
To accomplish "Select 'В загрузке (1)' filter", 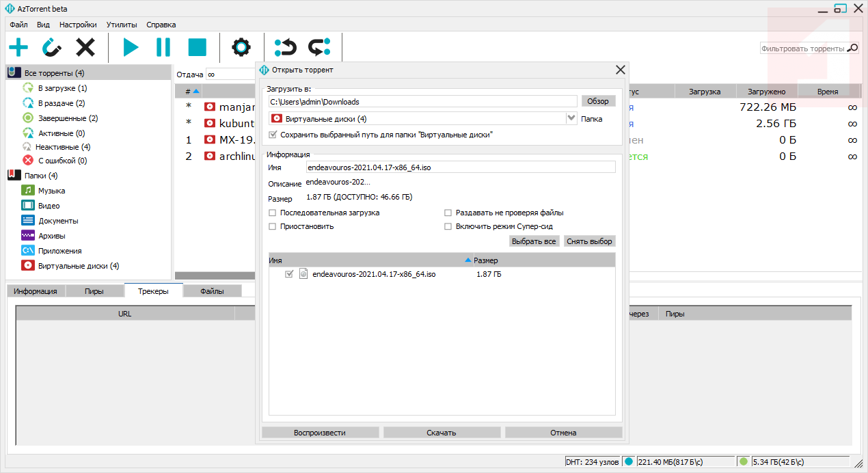I will point(62,88).
